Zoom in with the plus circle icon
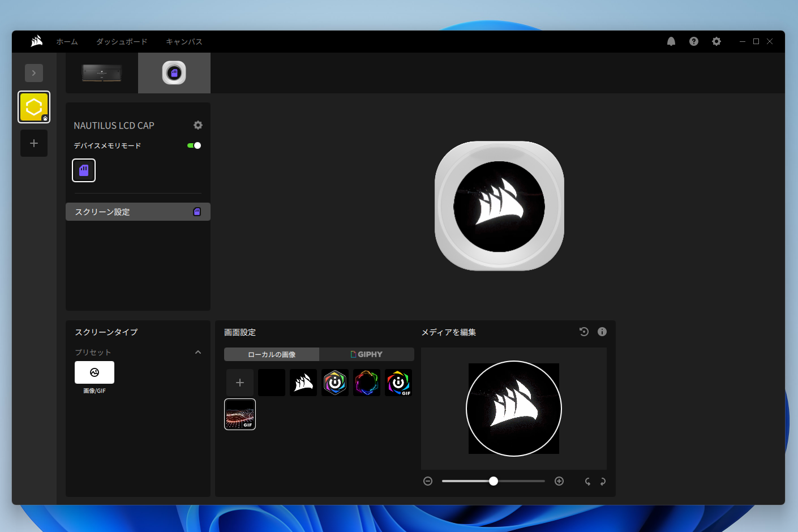The height and width of the screenshot is (532, 798). pyautogui.click(x=559, y=481)
